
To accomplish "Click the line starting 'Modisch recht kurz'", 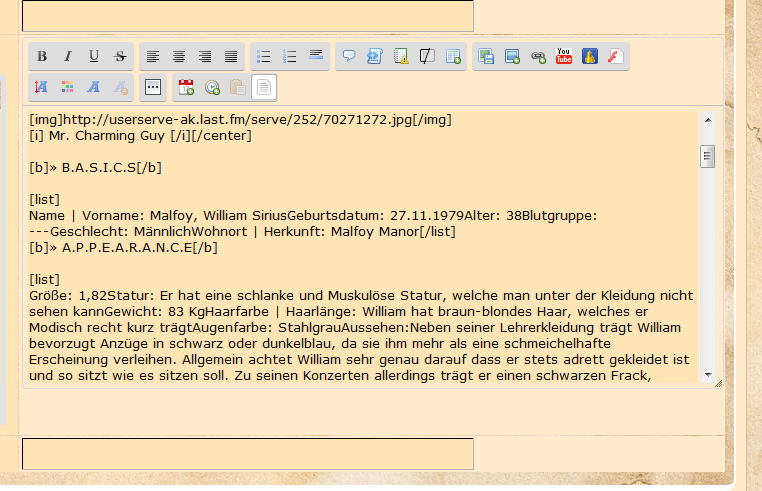I will pyautogui.click(x=355, y=328).
